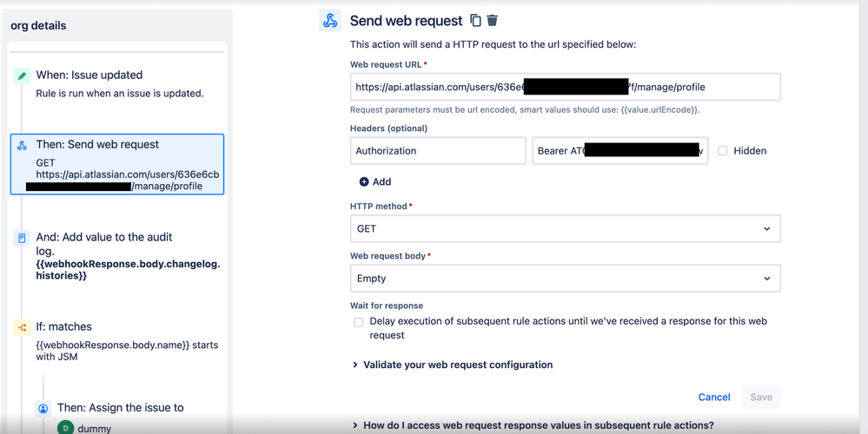This screenshot has height=434, width=868.
Task: Click the 'dummy' assignee name
Action: (x=94, y=429)
